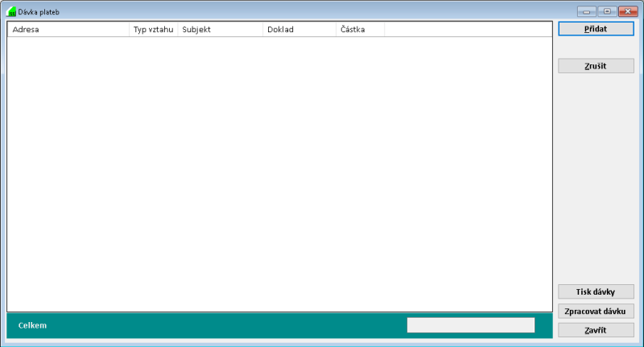Print the batch with Tisk dávky
644x347 pixels.
pos(596,291)
